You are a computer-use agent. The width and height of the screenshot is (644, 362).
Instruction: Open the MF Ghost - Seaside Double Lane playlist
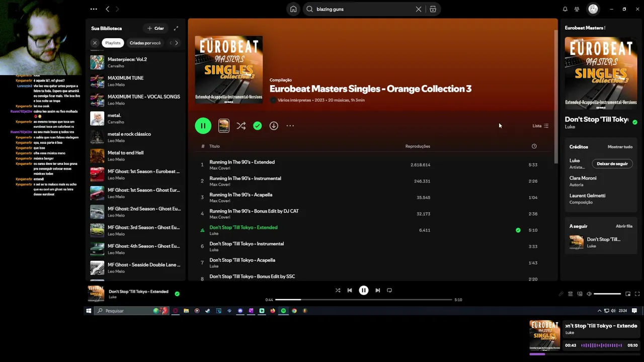pos(136,267)
